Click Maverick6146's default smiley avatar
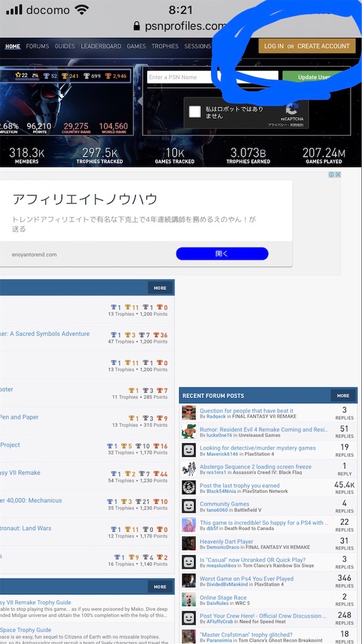Image resolution: width=362 pixels, height=644 pixels. point(189,450)
